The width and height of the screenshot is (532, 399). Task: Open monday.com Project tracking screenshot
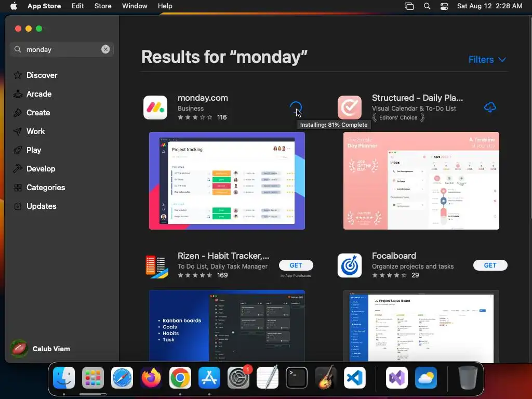227,180
